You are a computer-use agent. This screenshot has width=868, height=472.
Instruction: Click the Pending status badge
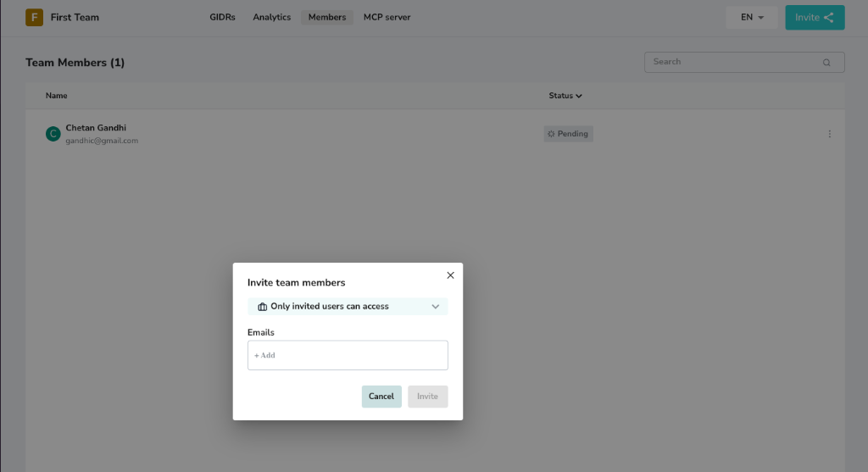click(x=568, y=134)
